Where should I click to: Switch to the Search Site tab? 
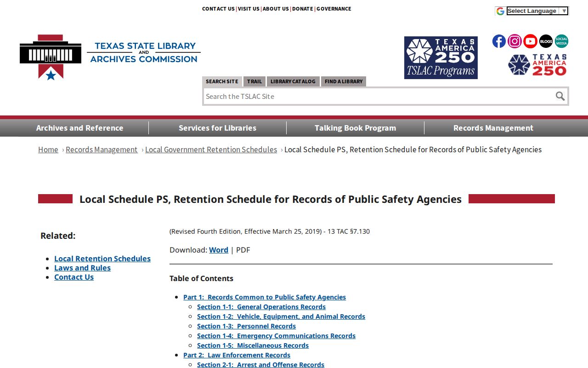(222, 81)
